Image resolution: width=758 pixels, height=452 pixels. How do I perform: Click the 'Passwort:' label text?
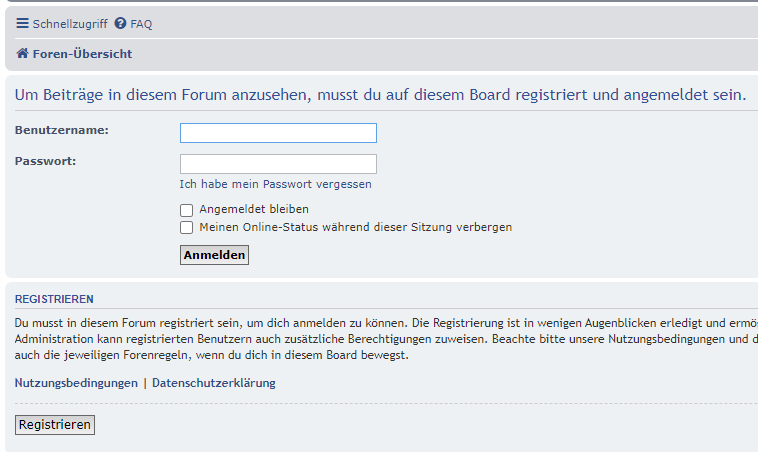coord(46,160)
